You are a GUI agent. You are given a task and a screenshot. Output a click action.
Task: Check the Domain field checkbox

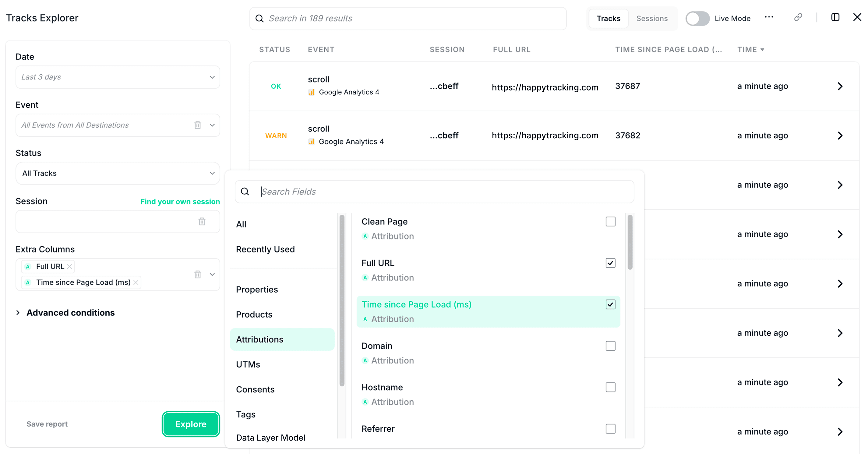[610, 346]
